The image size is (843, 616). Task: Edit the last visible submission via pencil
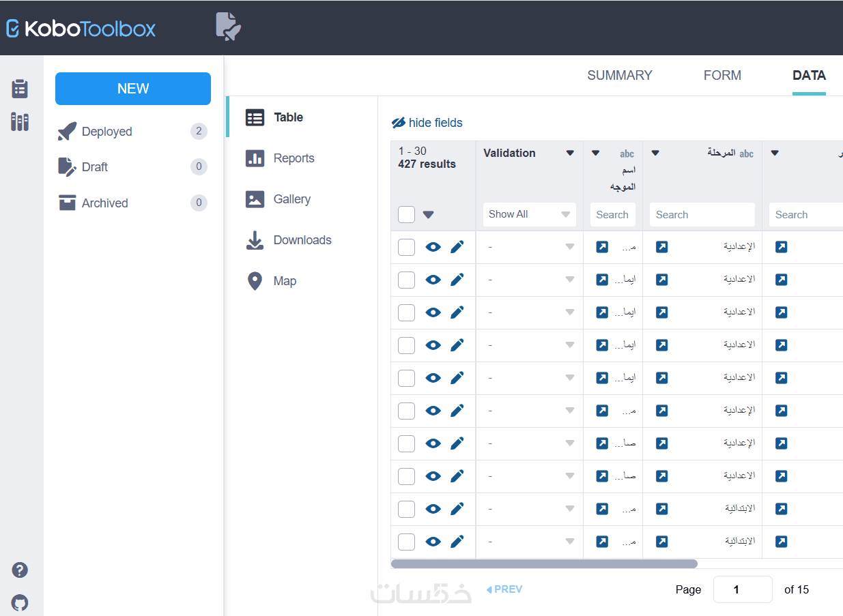tap(457, 542)
